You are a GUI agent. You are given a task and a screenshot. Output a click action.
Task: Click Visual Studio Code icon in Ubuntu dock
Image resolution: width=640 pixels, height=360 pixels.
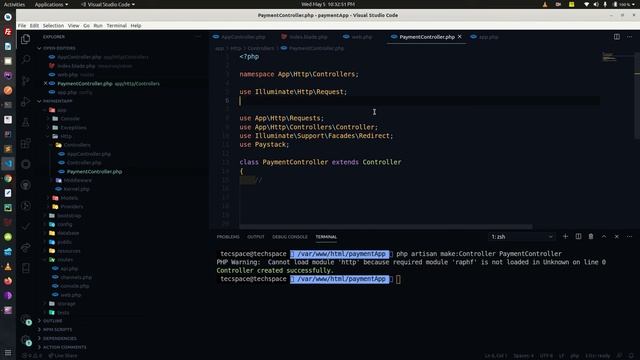(x=8, y=164)
